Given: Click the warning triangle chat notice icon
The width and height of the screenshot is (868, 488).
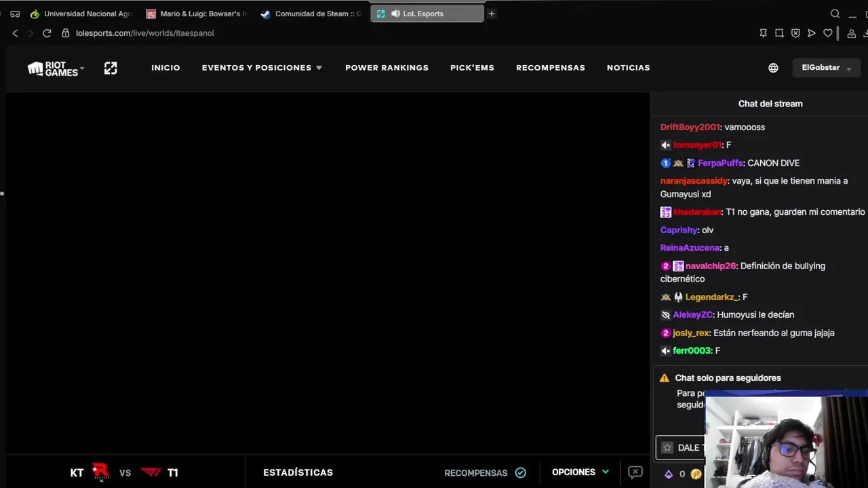Looking at the screenshot, I should click(x=665, y=378).
